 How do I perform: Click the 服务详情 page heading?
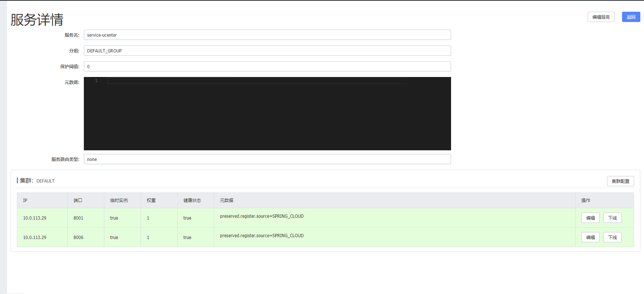tap(37, 19)
